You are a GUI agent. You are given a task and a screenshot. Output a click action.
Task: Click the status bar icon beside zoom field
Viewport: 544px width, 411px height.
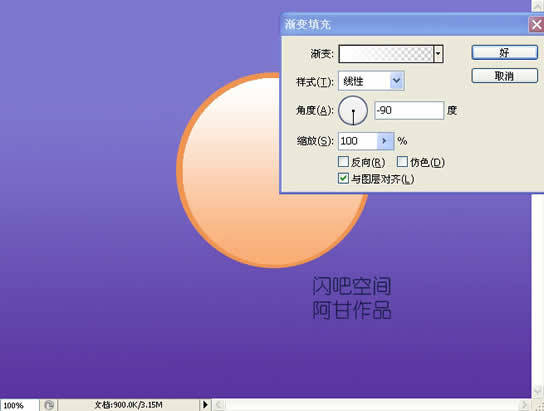(x=49, y=405)
